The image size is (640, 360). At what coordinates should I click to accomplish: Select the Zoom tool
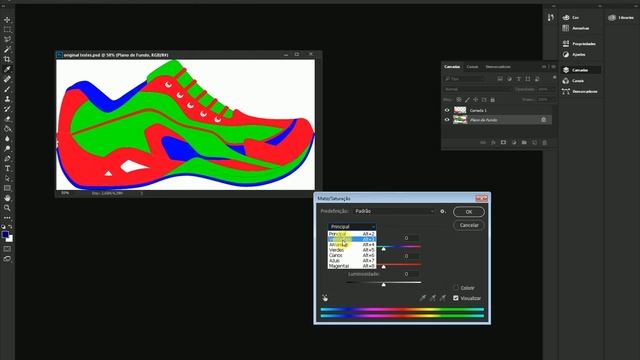[7, 208]
